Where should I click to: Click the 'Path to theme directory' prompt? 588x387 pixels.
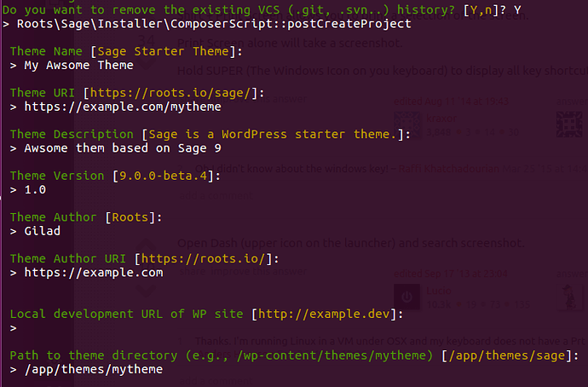point(294,355)
